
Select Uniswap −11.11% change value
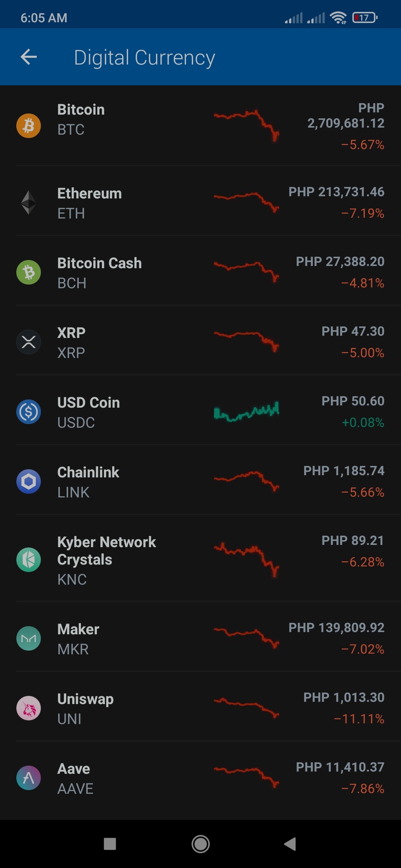pyautogui.click(x=359, y=719)
